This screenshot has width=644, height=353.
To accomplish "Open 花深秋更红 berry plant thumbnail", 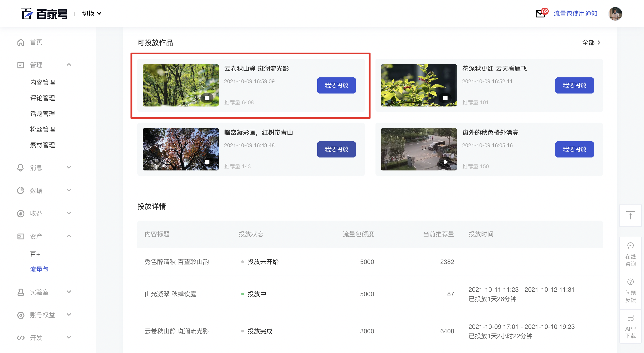I will tap(419, 85).
